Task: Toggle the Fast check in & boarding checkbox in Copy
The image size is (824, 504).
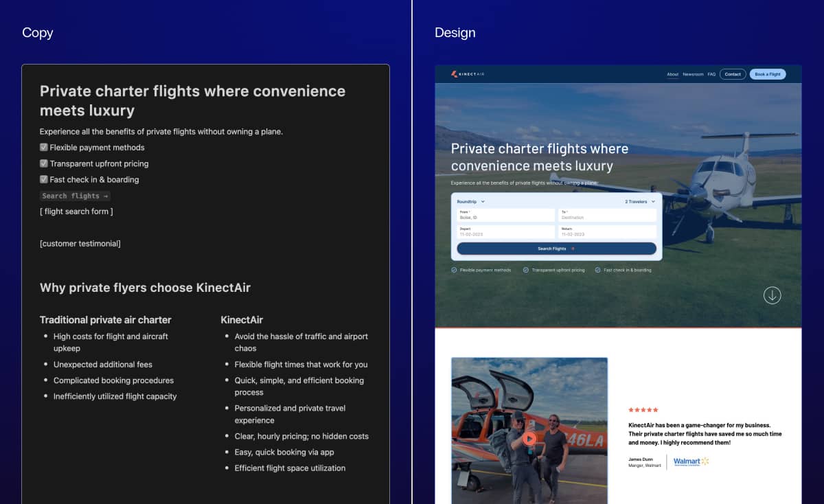Action: [44, 179]
